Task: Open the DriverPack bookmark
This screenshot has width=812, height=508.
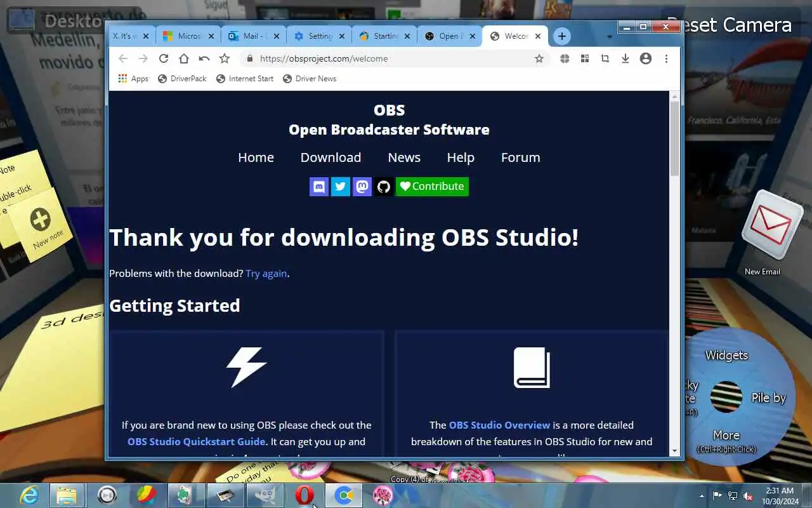Action: pyautogui.click(x=182, y=79)
